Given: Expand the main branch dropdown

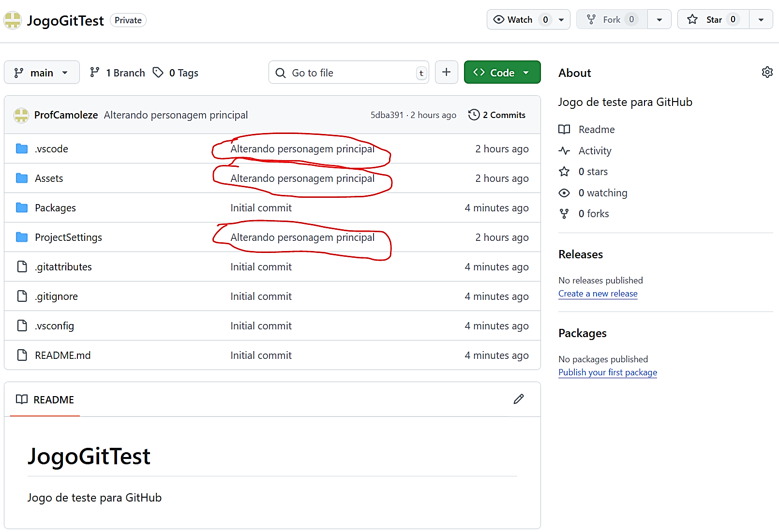Looking at the screenshot, I should pyautogui.click(x=42, y=73).
